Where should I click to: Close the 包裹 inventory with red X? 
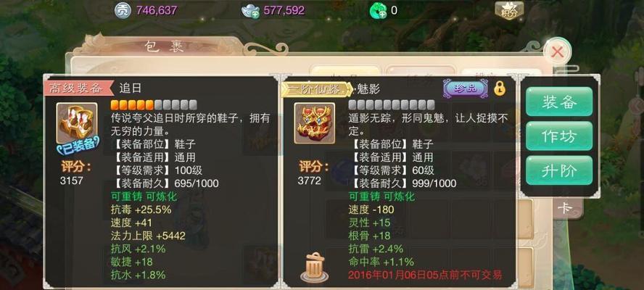pos(558,52)
